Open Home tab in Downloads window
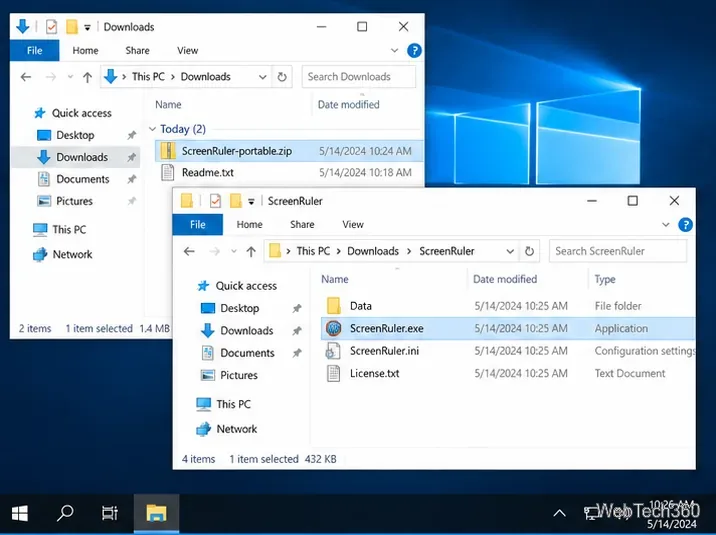Image resolution: width=716 pixels, height=535 pixels. pos(85,50)
